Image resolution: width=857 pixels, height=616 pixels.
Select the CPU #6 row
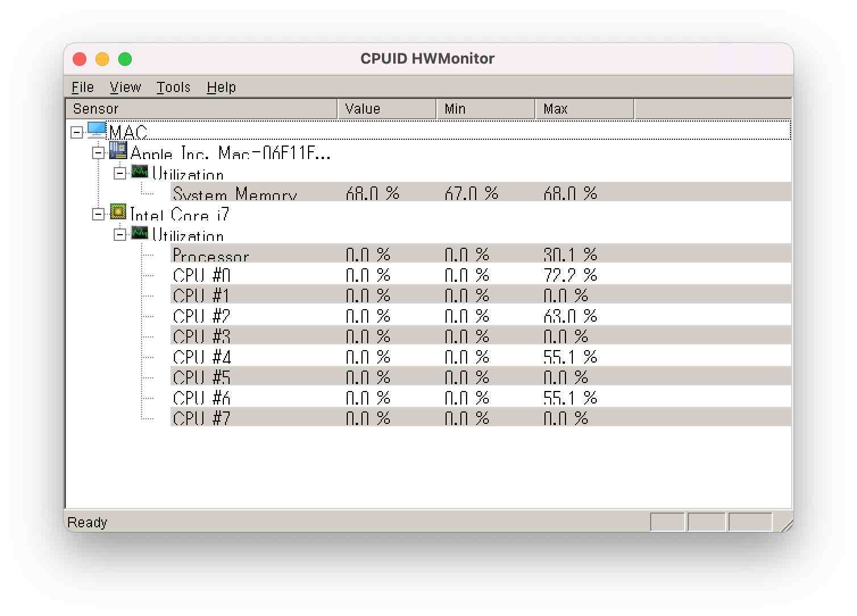click(x=481, y=397)
